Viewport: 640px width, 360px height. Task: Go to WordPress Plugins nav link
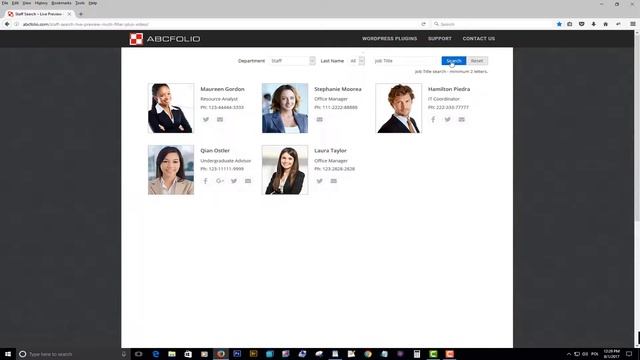point(389,38)
